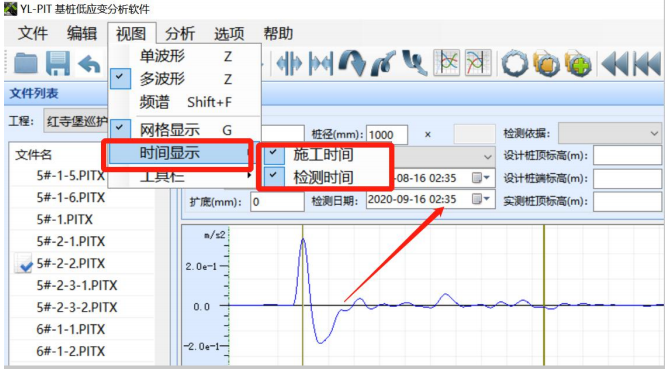Image resolution: width=667 pixels, height=370 pixels.
Task: Click the blue undo arrow icon
Action: pyautogui.click(x=89, y=65)
